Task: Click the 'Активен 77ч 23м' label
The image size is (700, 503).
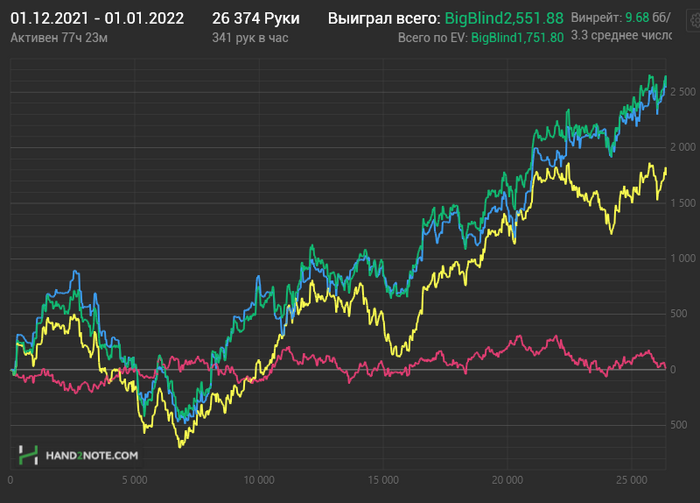Action: [59, 38]
